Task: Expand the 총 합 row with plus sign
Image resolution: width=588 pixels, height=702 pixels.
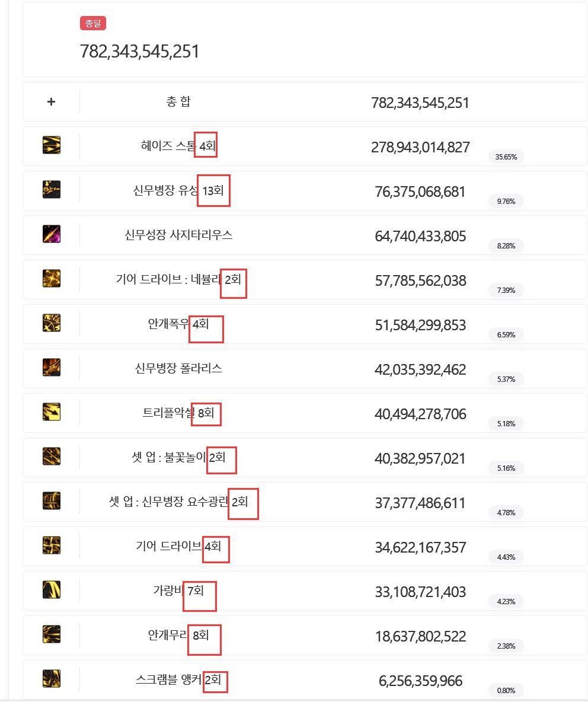Action: point(51,101)
